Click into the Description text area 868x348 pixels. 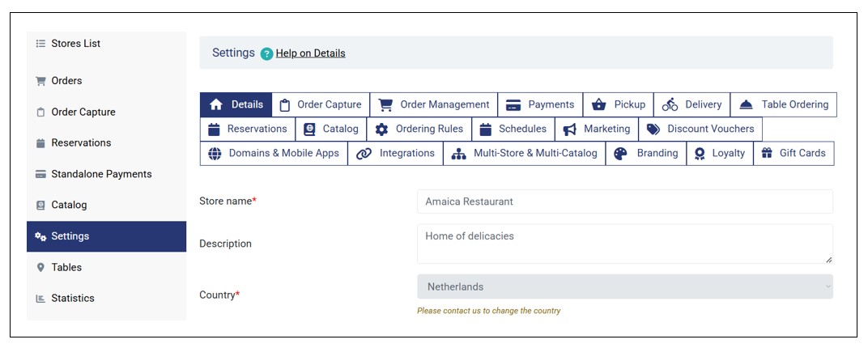point(624,244)
